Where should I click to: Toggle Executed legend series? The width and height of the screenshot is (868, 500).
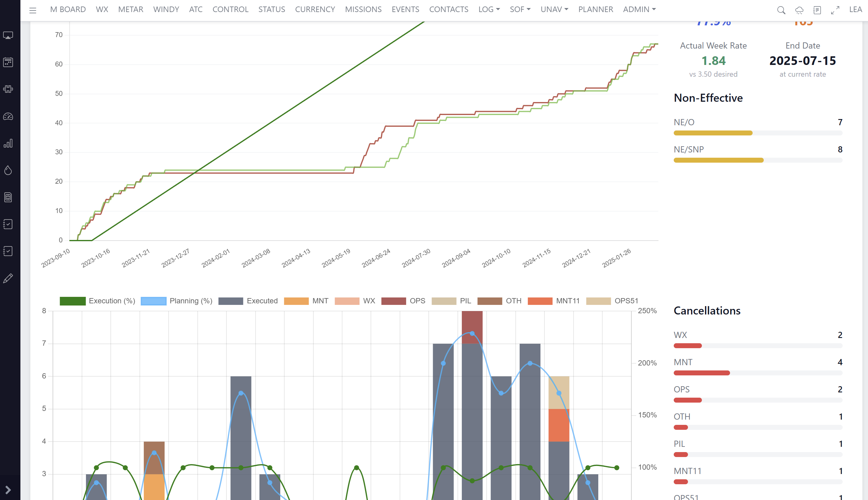pyautogui.click(x=248, y=301)
